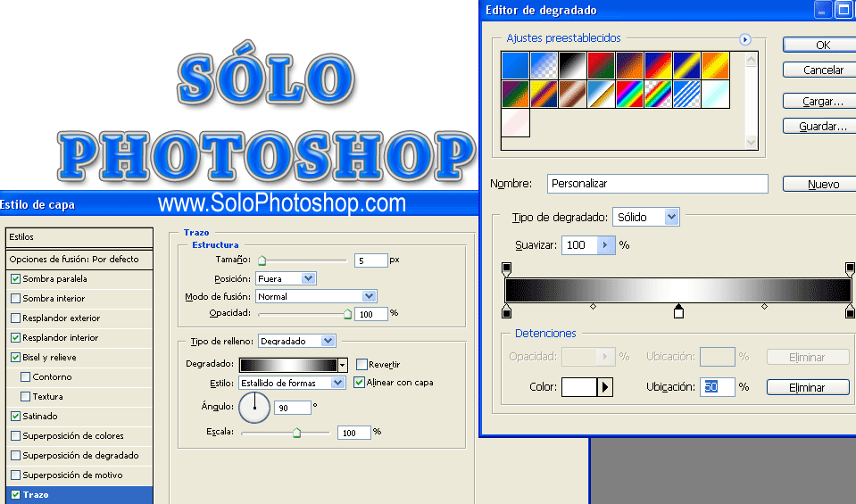
Task: Select the white center color stop
Action: [x=678, y=311]
